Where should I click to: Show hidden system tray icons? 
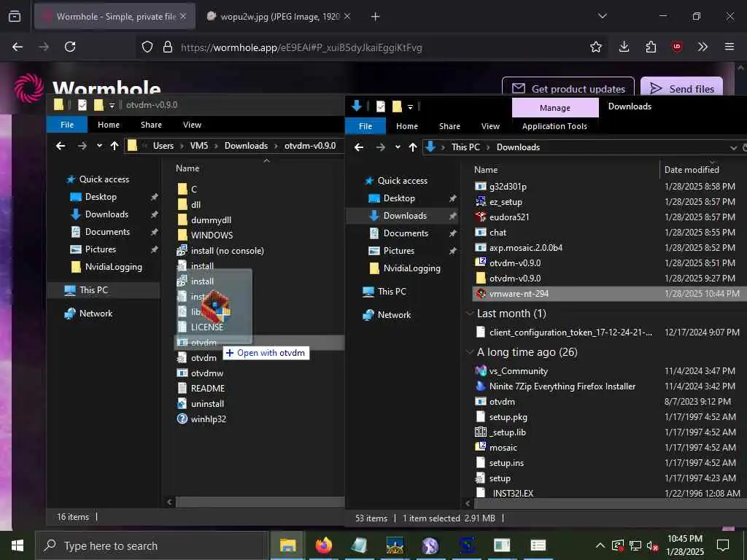[x=600, y=545]
